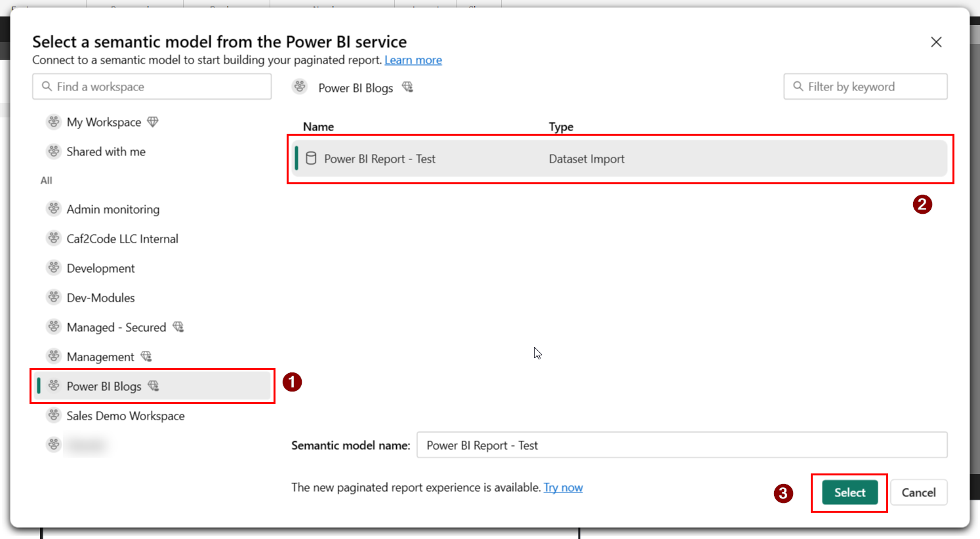980x539 pixels.
Task: Sort by the Type column header
Action: pyautogui.click(x=561, y=127)
